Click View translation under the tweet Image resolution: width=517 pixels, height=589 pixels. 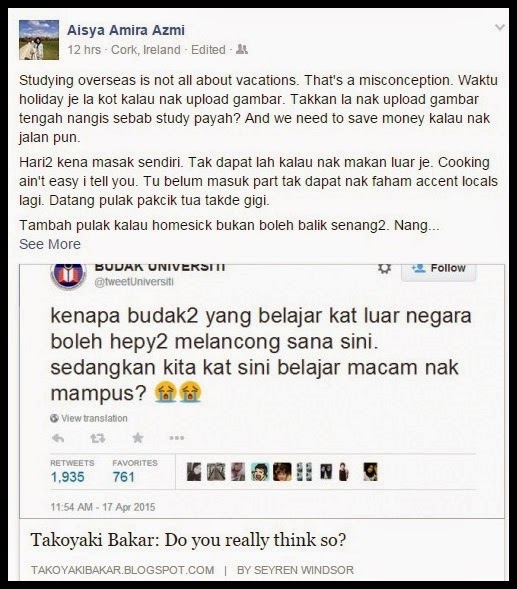(89, 418)
